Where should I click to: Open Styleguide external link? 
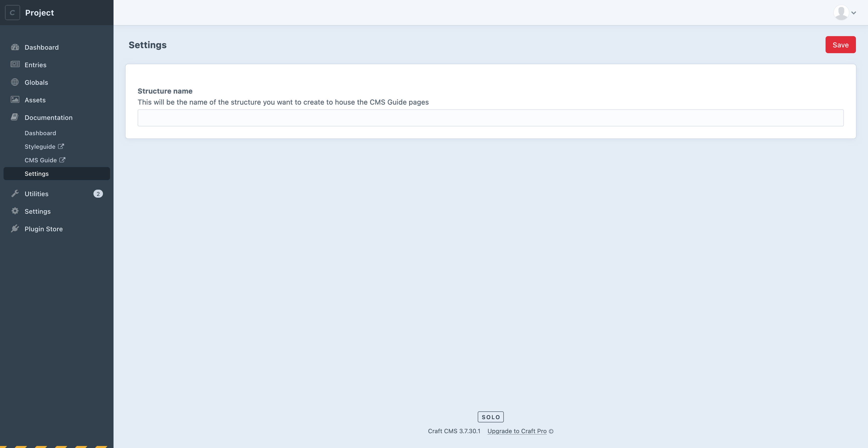[43, 146]
